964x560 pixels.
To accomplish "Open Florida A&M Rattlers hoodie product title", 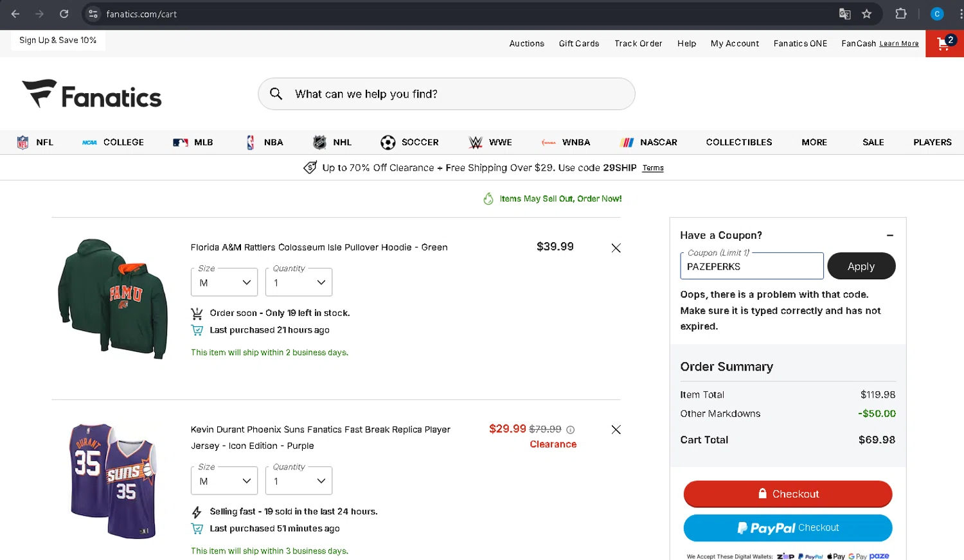I will coord(319,247).
